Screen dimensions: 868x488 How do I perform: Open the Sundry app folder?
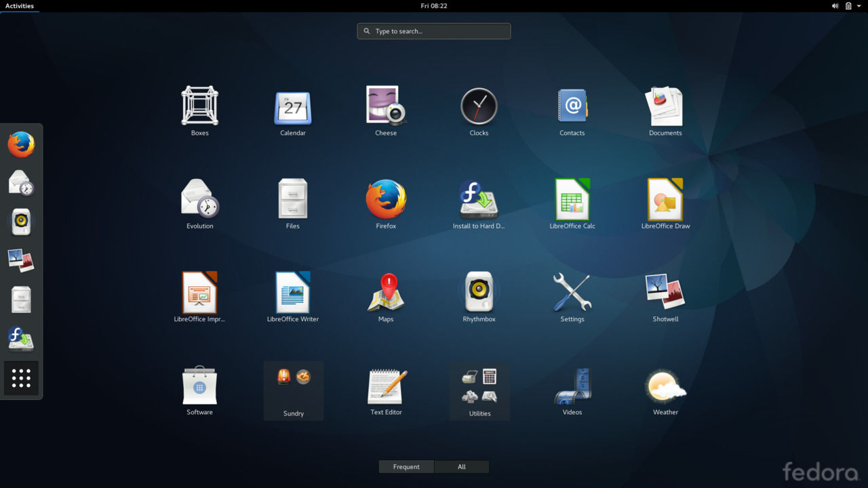point(294,391)
